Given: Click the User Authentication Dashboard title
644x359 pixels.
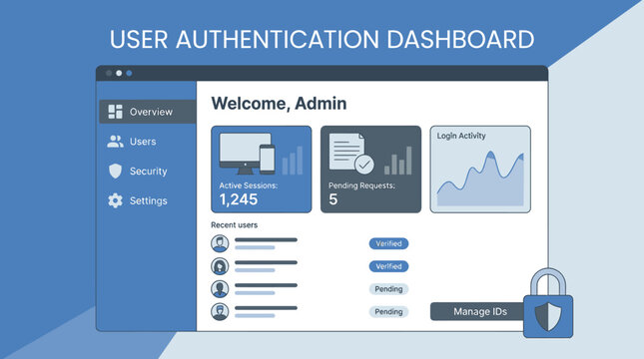Looking at the screenshot, I should [322, 39].
